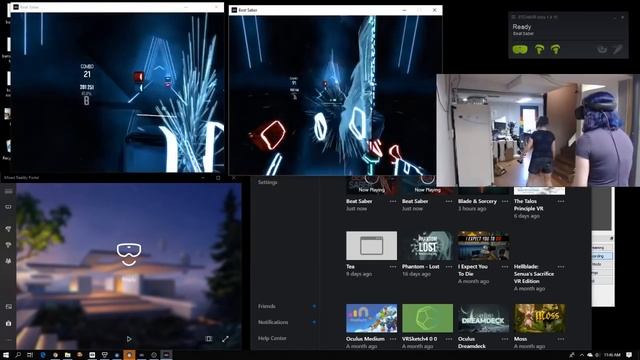Click the highlighted row in the partially hidden window
Viewport: 640px width, 360px height.
[x=602, y=256]
